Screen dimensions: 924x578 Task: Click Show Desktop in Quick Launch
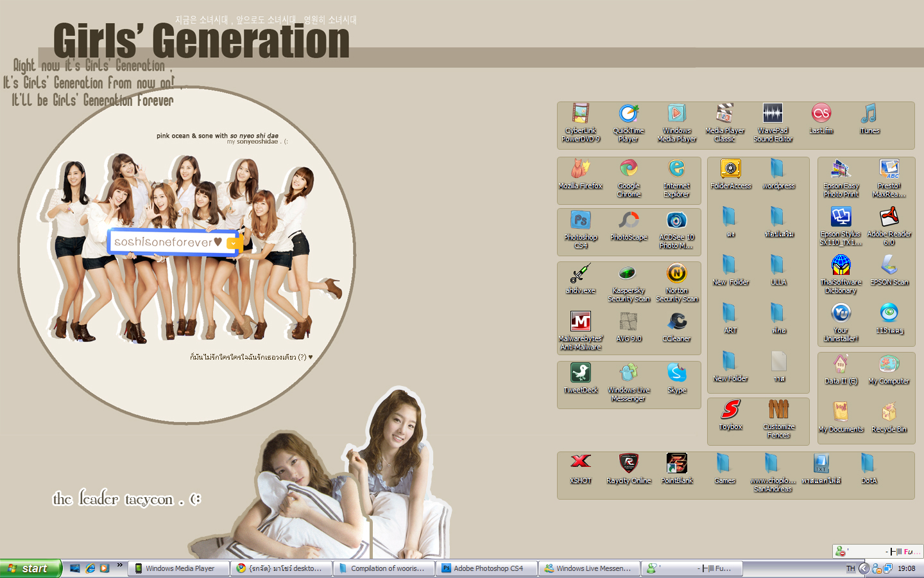click(75, 568)
